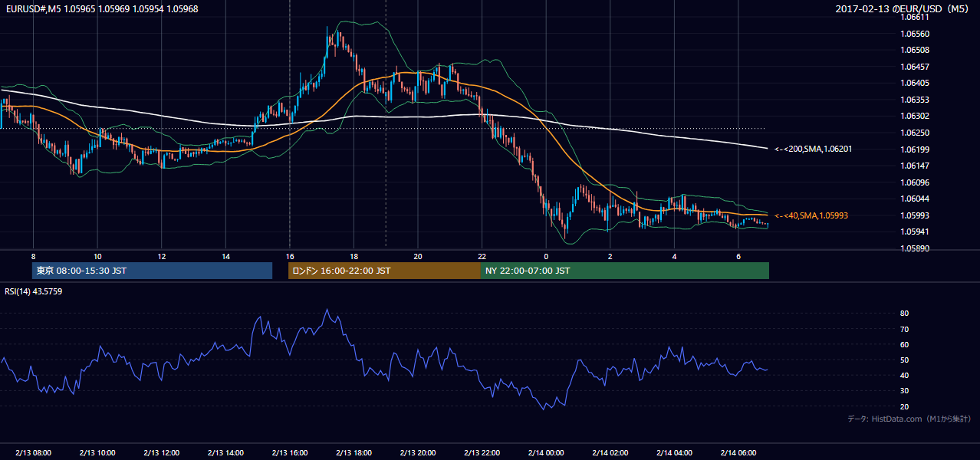The width and height of the screenshot is (980, 460).
Task: Click the hour label 16 under price chart
Action: pyautogui.click(x=290, y=256)
